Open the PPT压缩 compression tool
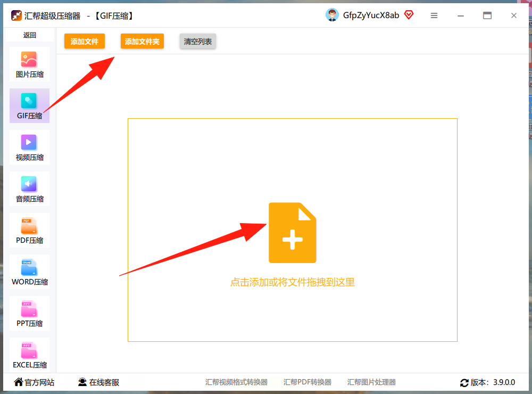Viewport: 532px width, 394px height. 29,314
